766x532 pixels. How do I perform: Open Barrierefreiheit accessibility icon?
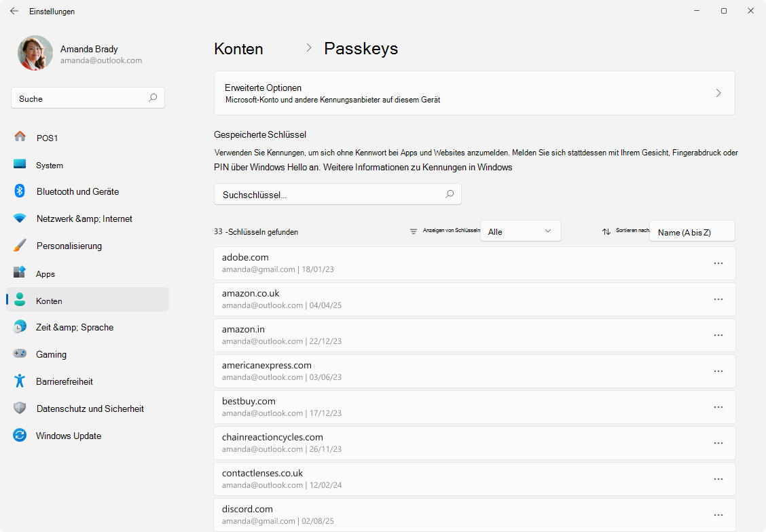pyautogui.click(x=20, y=381)
